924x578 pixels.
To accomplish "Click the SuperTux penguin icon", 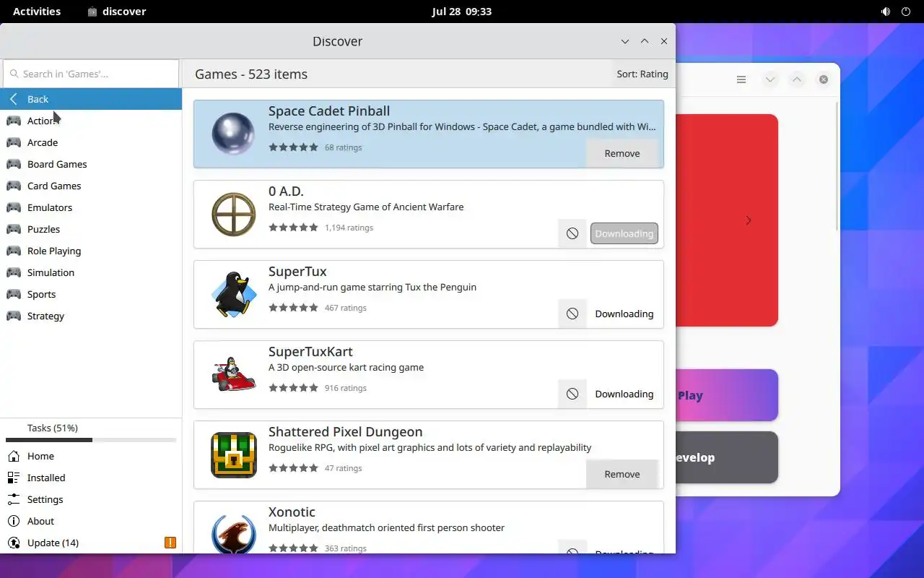I will 233,294.
